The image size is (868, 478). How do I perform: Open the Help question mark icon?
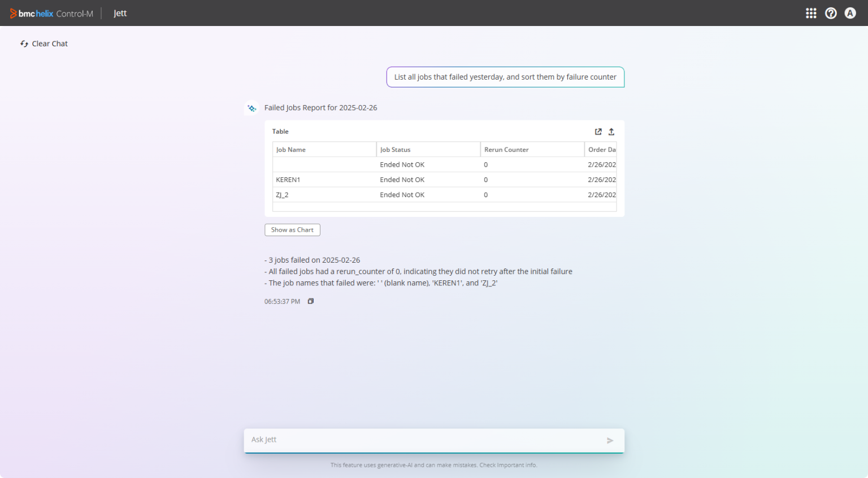click(831, 12)
